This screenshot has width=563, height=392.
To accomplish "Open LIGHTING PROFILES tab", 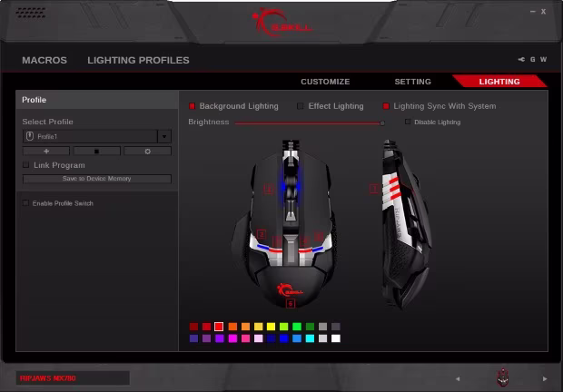I will 138,60.
